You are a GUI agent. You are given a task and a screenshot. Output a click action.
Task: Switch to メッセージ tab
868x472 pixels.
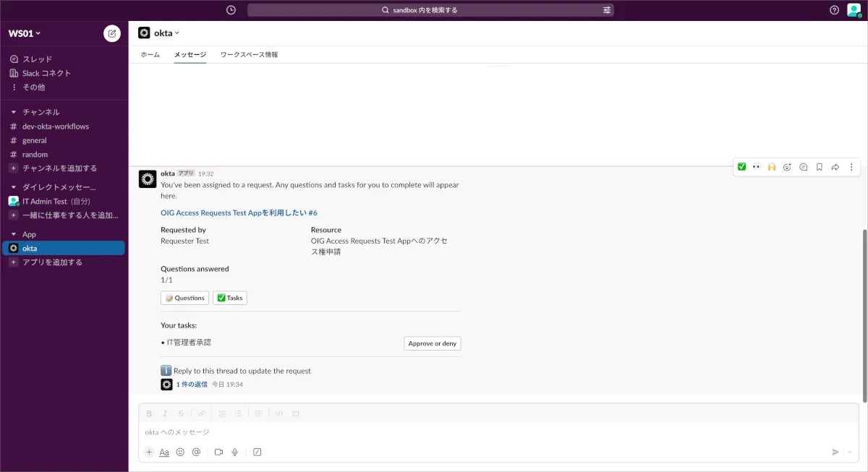pyautogui.click(x=190, y=55)
